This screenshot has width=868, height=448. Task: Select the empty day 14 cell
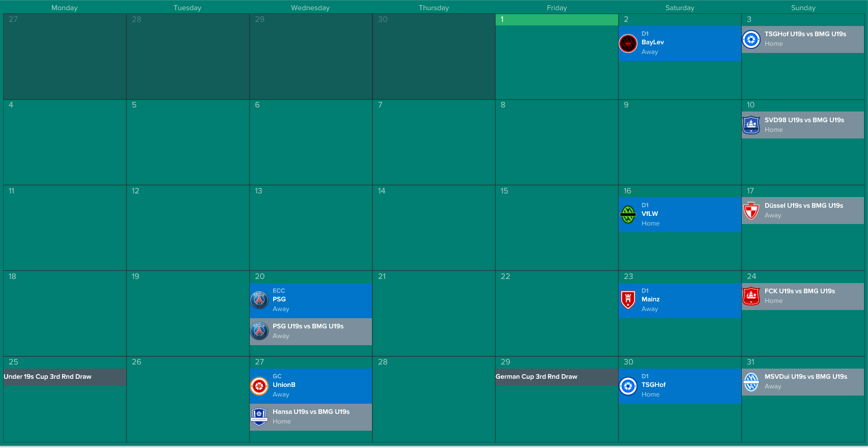coord(433,229)
